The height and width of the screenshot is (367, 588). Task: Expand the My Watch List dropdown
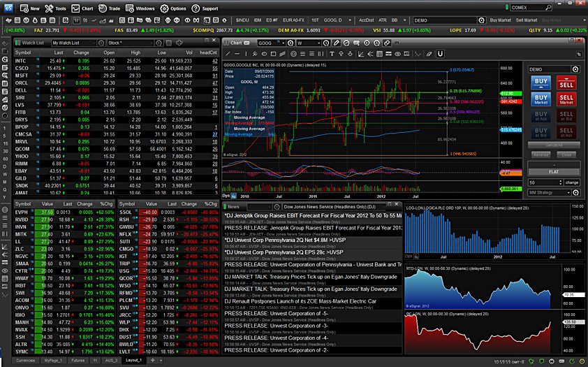point(95,43)
